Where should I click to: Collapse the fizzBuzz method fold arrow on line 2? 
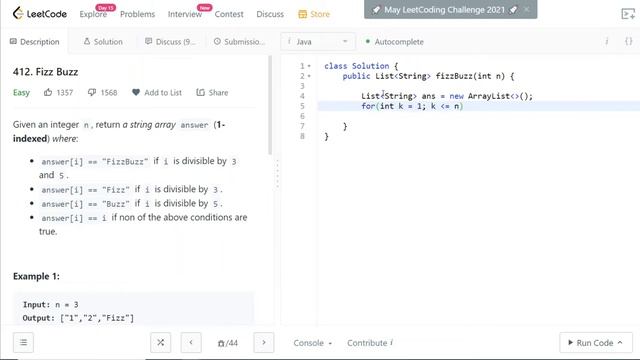tap(309, 76)
